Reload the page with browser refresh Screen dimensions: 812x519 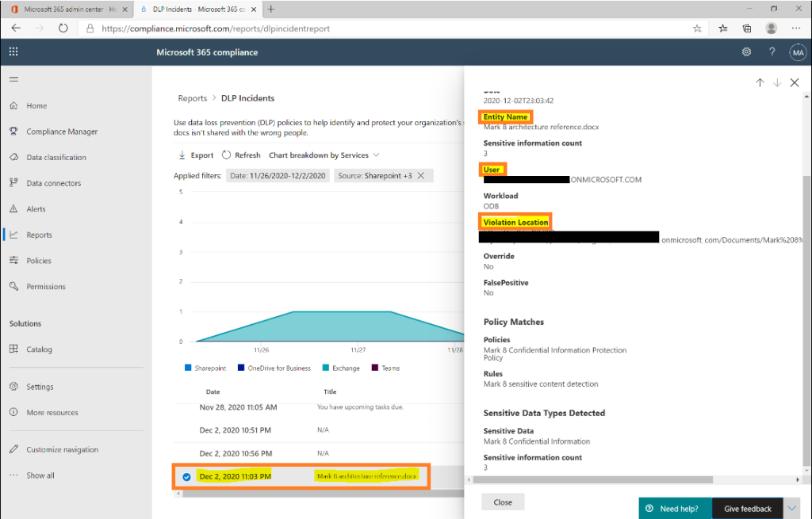coord(63,29)
